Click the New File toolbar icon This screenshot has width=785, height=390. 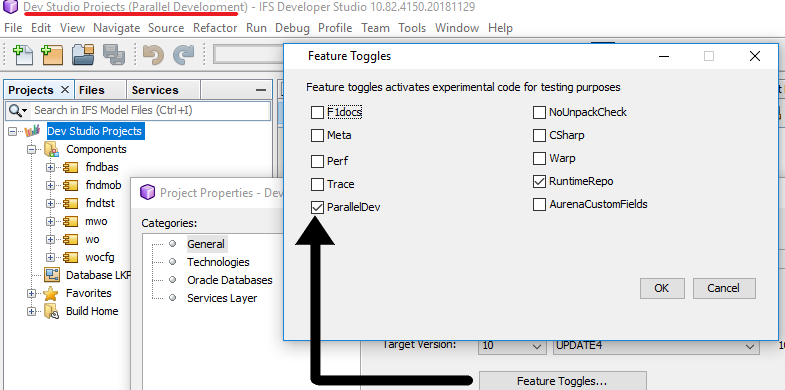[23, 55]
